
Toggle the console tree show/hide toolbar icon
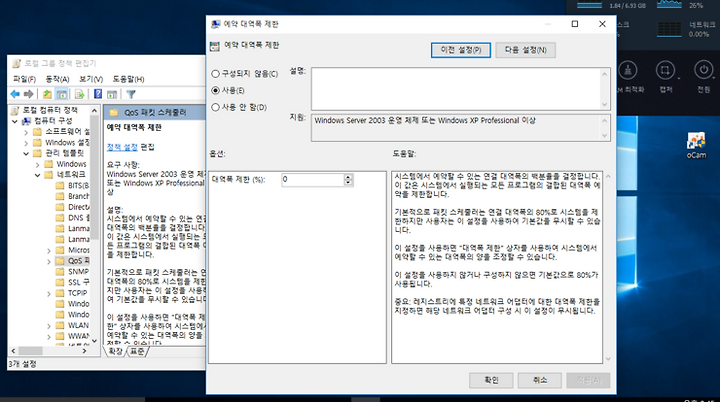pyautogui.click(x=61, y=94)
